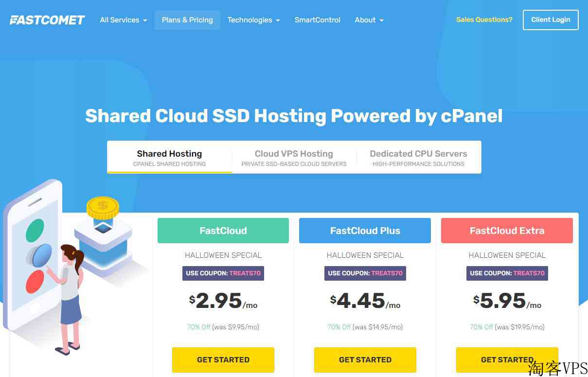Open the All Services dropdown menu

(124, 20)
